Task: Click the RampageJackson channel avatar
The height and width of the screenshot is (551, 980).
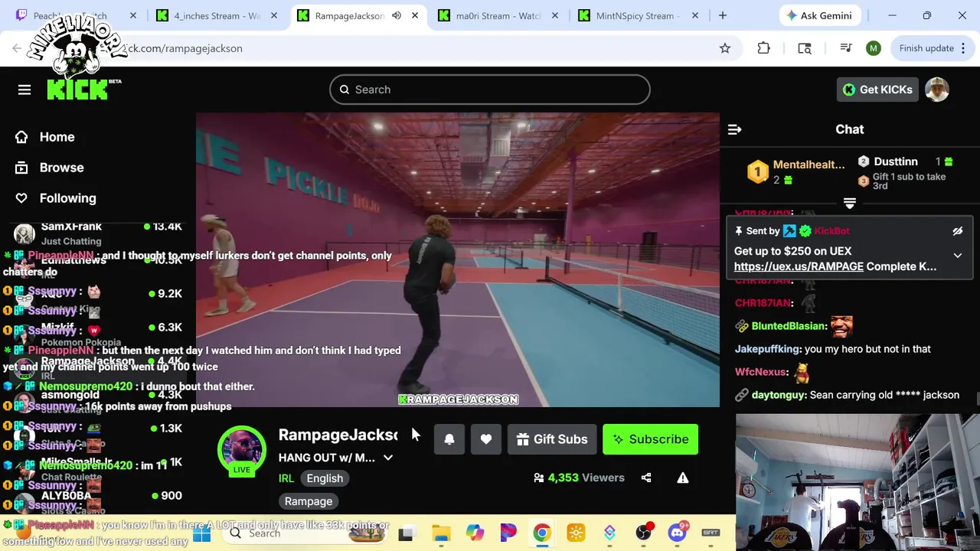Action: (242, 451)
